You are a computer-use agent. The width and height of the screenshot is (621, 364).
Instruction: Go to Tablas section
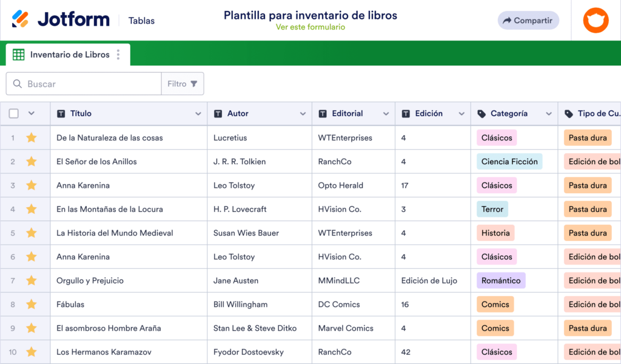coord(141,21)
